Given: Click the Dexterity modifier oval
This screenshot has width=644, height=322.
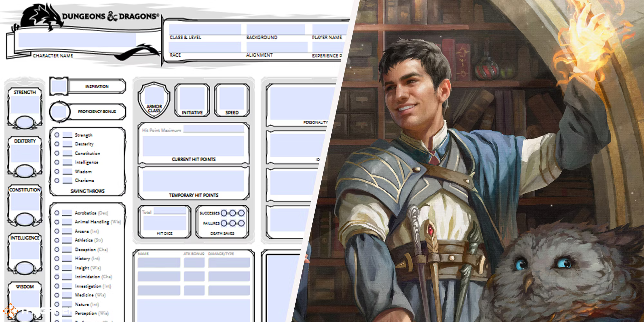Looking at the screenshot, I should [x=24, y=171].
